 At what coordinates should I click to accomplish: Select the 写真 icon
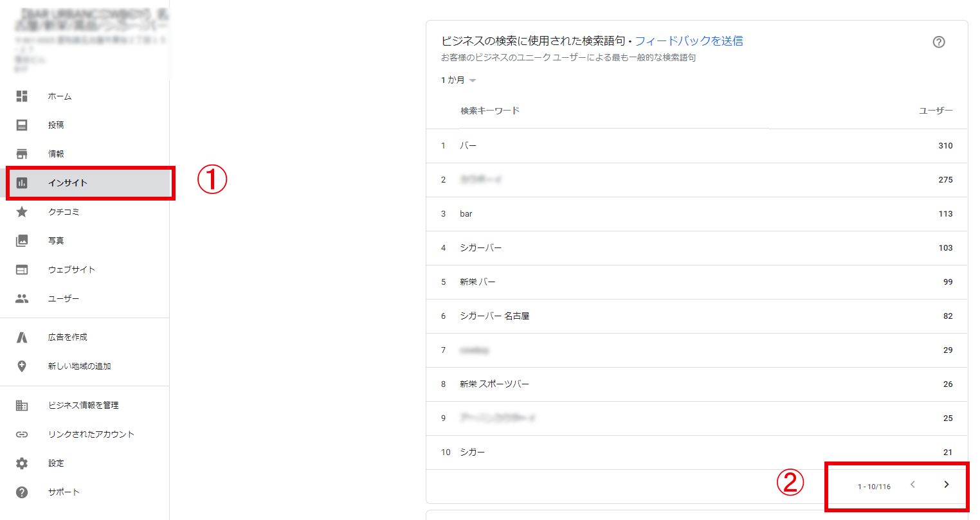click(x=21, y=240)
